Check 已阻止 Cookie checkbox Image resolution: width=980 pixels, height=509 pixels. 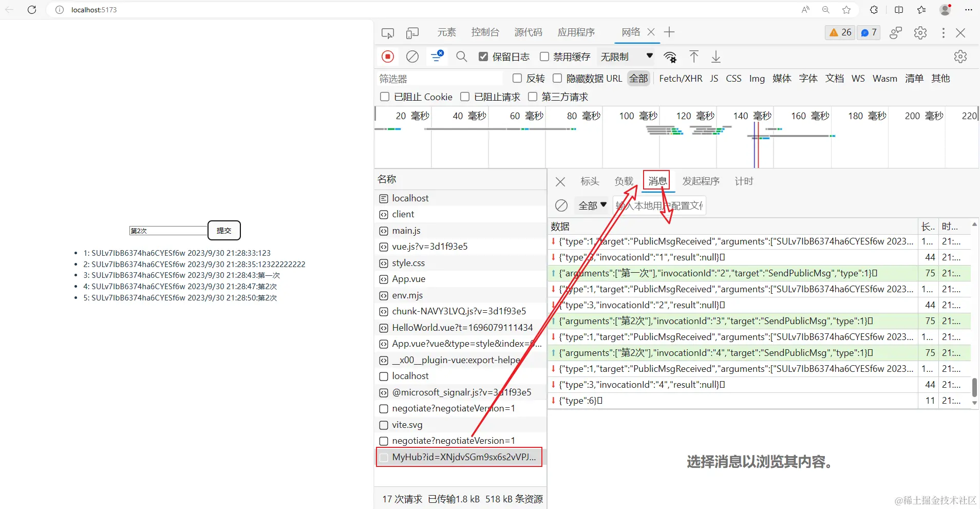click(x=385, y=97)
